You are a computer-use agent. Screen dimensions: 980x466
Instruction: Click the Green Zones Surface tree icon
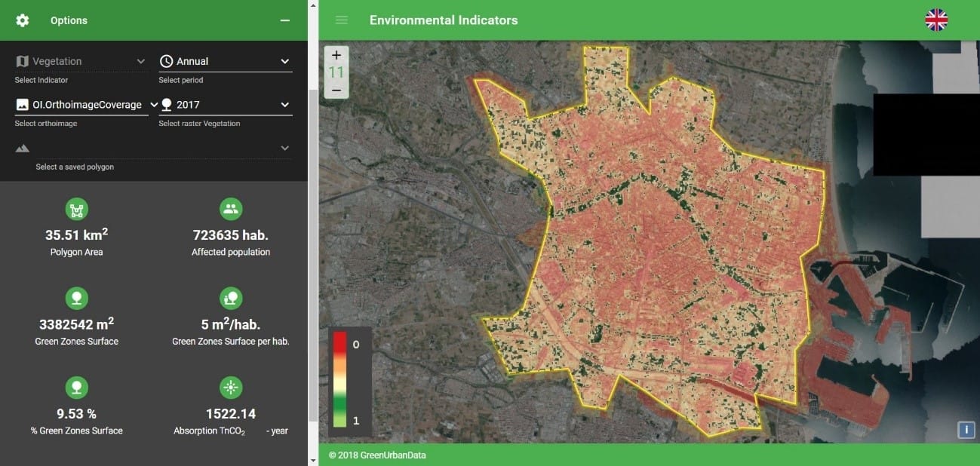76,299
